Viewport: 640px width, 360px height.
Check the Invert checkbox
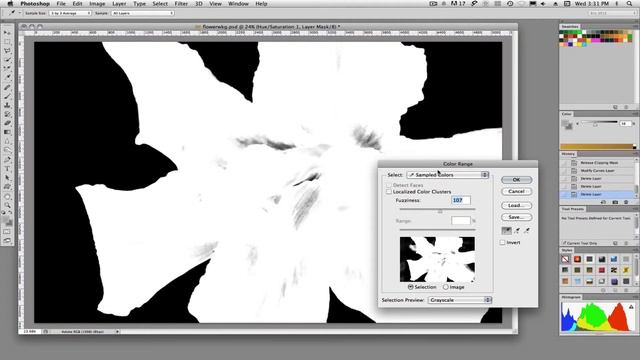502,242
